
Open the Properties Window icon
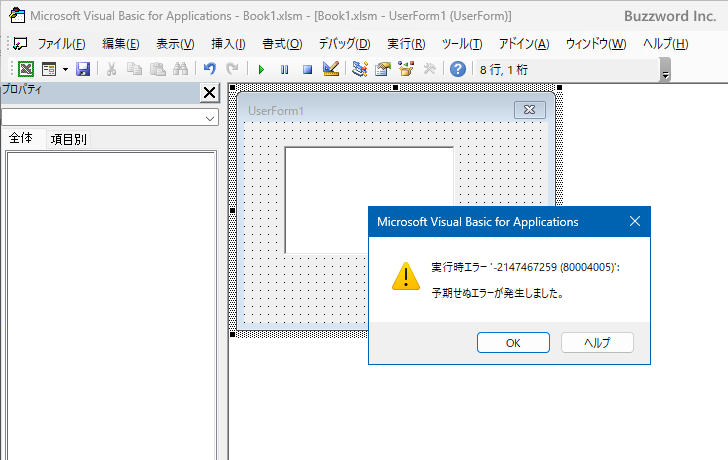pyautogui.click(x=383, y=70)
